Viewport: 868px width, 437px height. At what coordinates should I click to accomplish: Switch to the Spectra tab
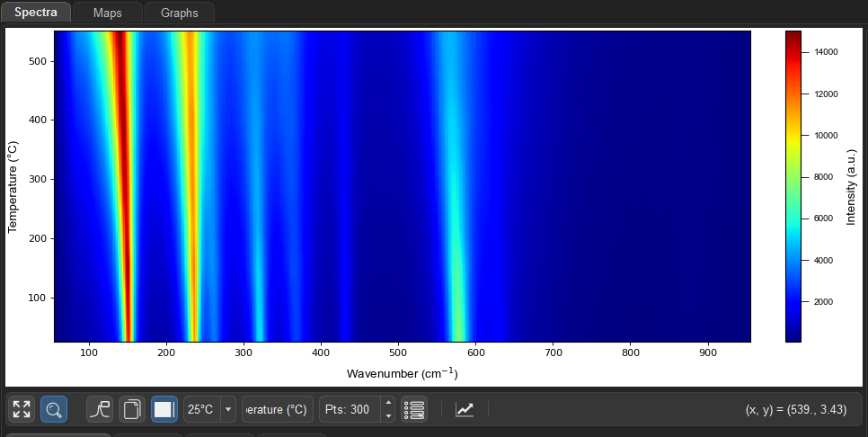click(36, 13)
